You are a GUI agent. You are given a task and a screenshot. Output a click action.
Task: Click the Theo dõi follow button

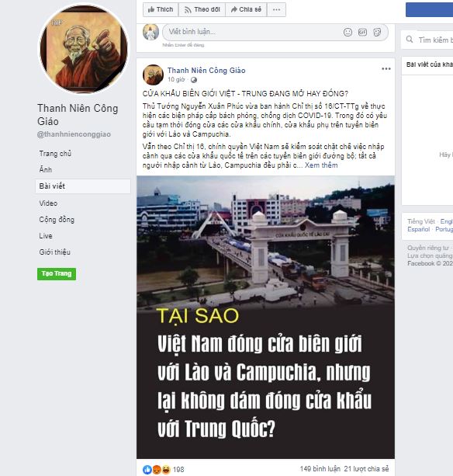coord(202,10)
